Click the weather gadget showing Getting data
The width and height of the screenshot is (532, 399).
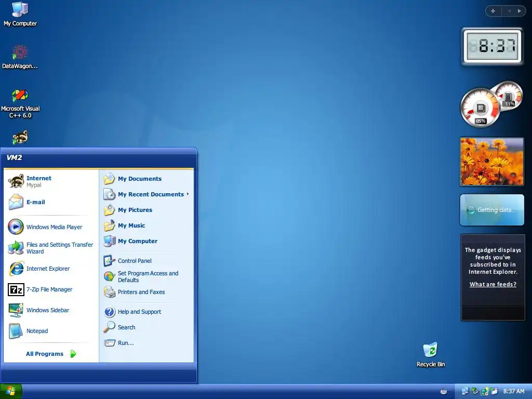[x=492, y=210]
